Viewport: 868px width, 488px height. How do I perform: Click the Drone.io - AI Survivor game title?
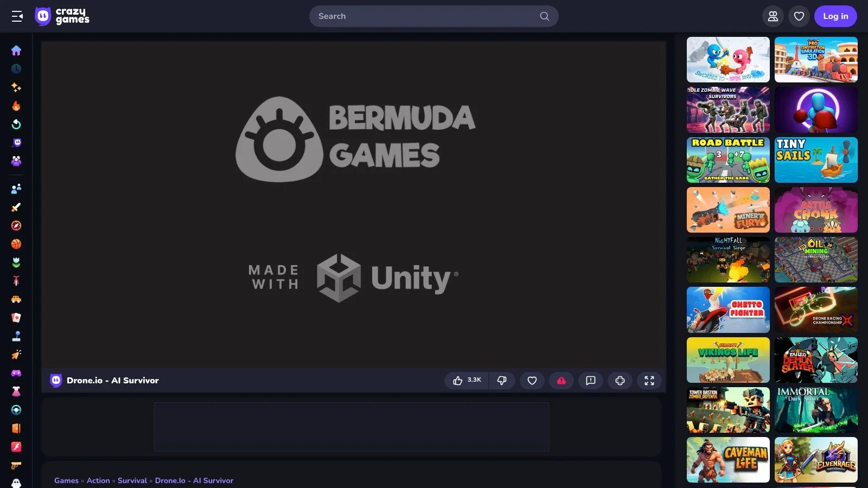tap(113, 381)
